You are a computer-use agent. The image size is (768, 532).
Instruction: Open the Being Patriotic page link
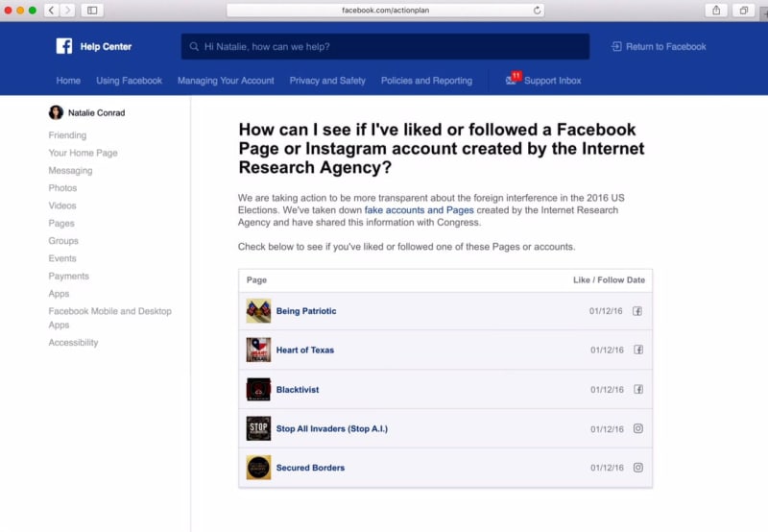coord(306,311)
